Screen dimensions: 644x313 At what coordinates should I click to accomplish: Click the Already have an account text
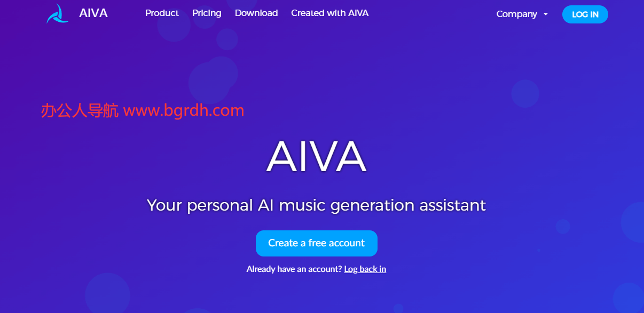[x=294, y=269]
